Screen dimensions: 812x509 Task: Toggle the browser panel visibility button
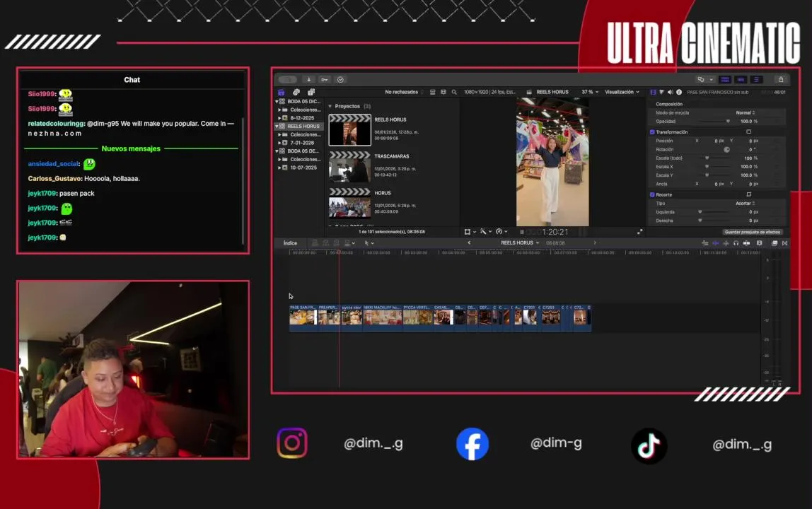(x=725, y=80)
